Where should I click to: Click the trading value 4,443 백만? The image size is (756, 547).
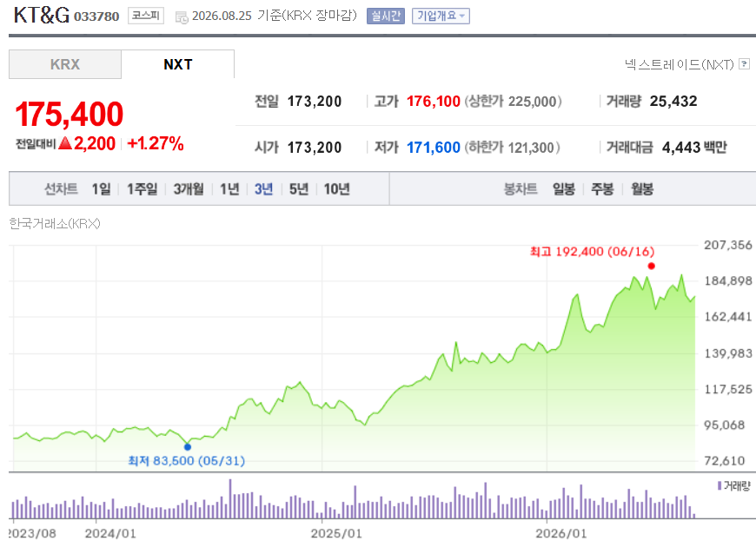coord(694,147)
